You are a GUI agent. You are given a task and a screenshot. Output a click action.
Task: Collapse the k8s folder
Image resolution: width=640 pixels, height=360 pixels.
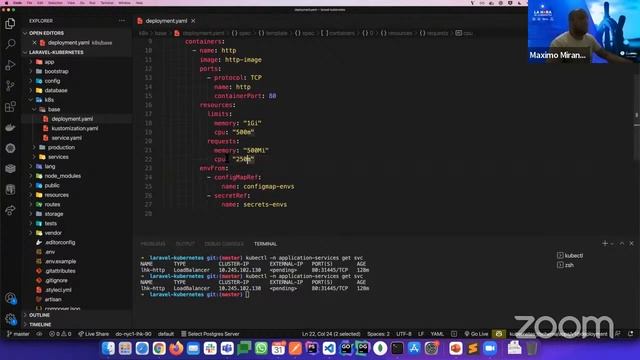(x=49, y=100)
